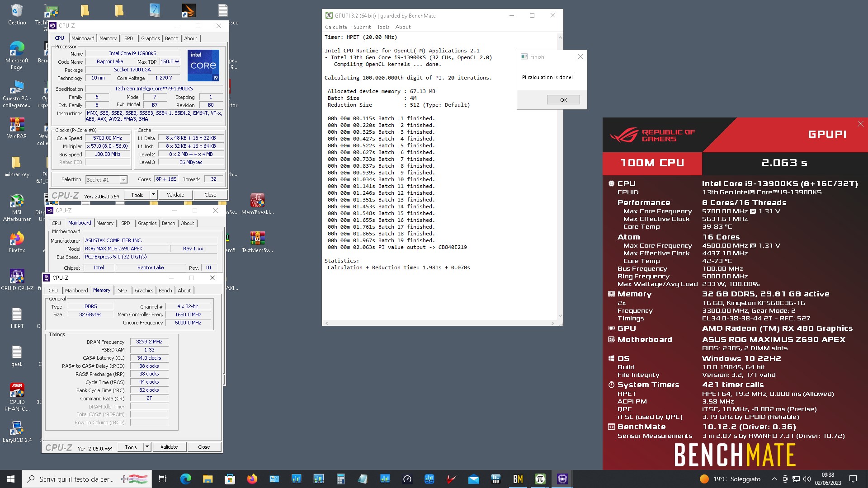Viewport: 868px width, 488px height.
Task: Open Microsoft Store from the taskbar
Action: [230, 479]
